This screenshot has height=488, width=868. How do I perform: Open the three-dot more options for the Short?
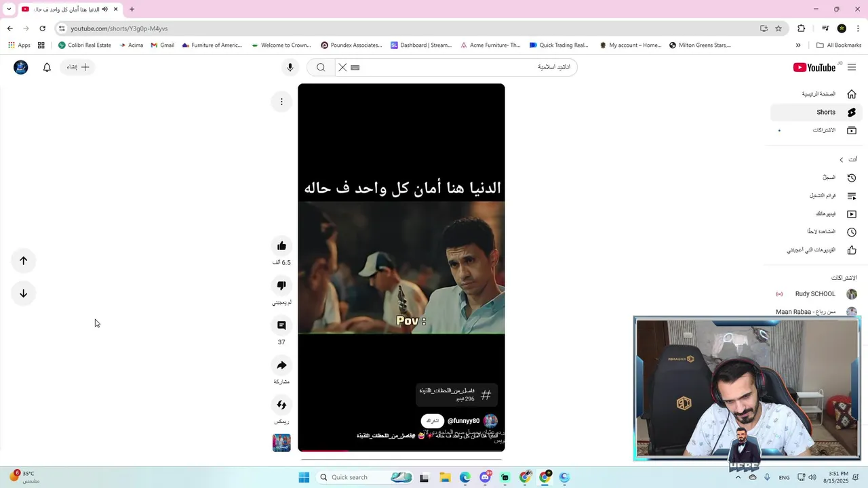click(281, 102)
